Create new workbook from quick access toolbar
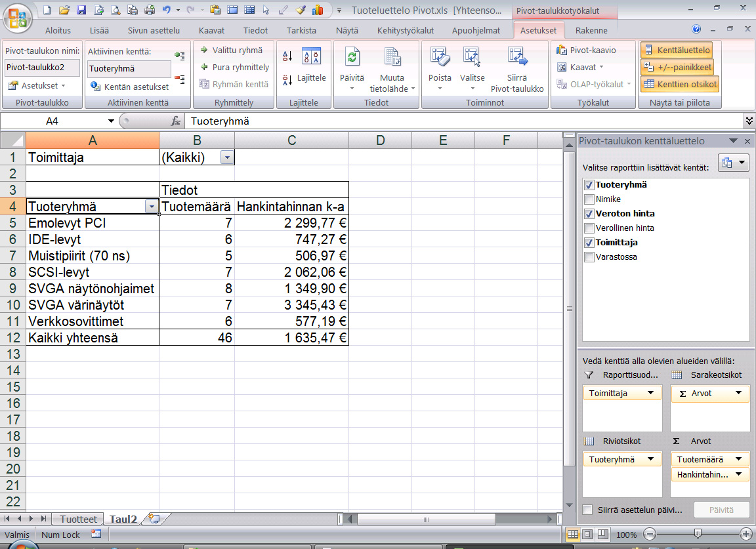Viewport: 756px width, 549px height. [x=47, y=10]
